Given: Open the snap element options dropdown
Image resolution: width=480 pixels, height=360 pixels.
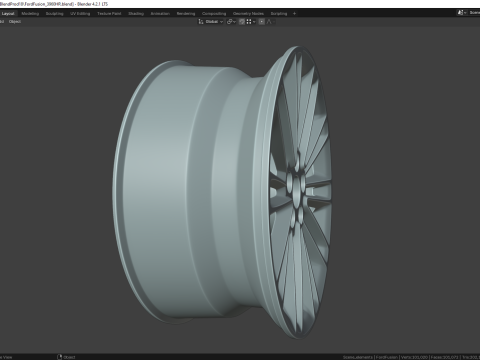Looking at the screenshot, I should click(251, 22).
